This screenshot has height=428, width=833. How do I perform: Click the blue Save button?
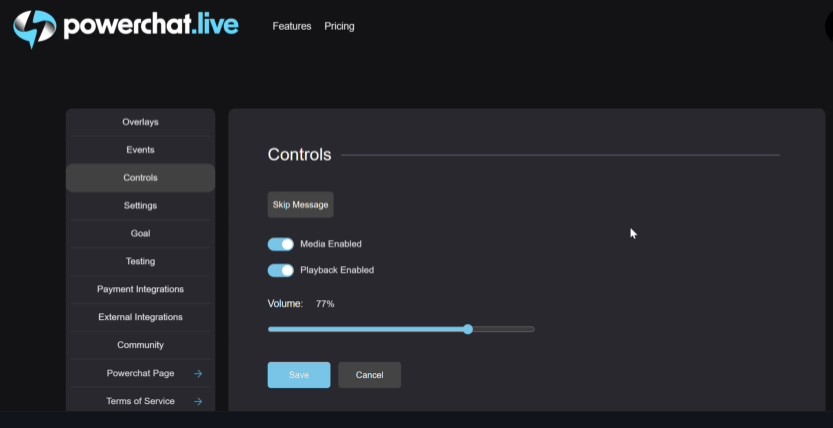tap(299, 375)
